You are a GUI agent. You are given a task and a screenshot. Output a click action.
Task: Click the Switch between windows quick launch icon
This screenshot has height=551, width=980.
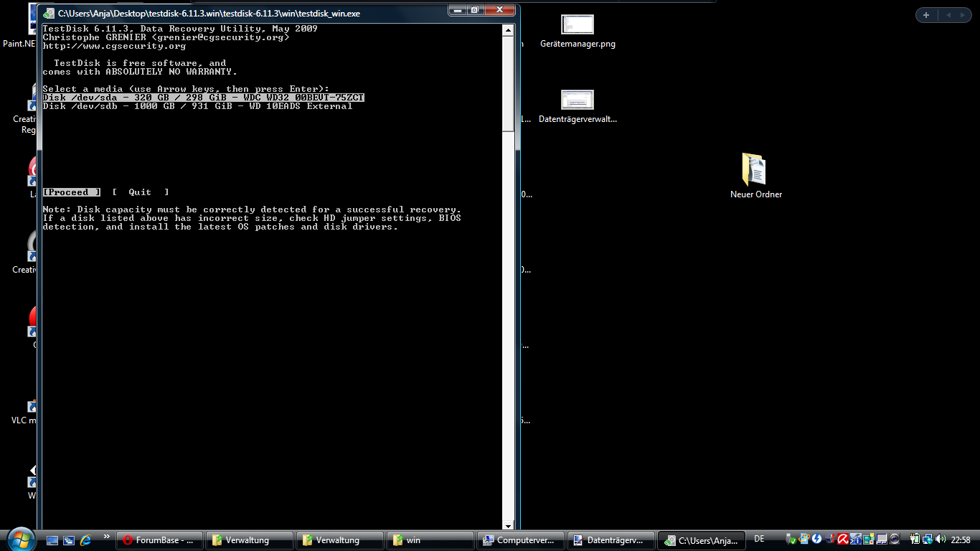coord(69,540)
